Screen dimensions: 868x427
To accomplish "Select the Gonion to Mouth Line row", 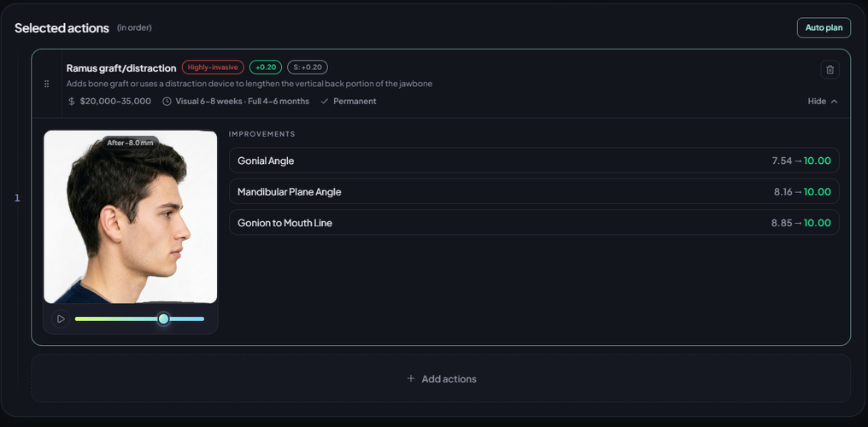I will tap(534, 223).
